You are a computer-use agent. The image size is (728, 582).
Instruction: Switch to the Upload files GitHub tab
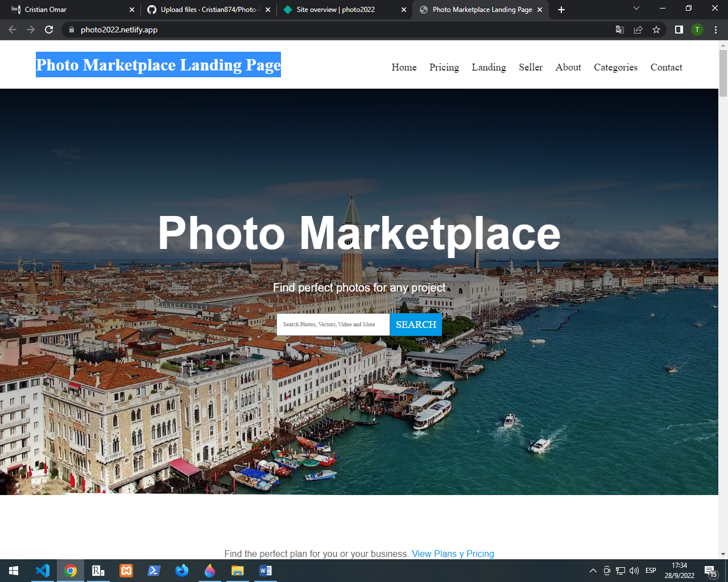(208, 10)
